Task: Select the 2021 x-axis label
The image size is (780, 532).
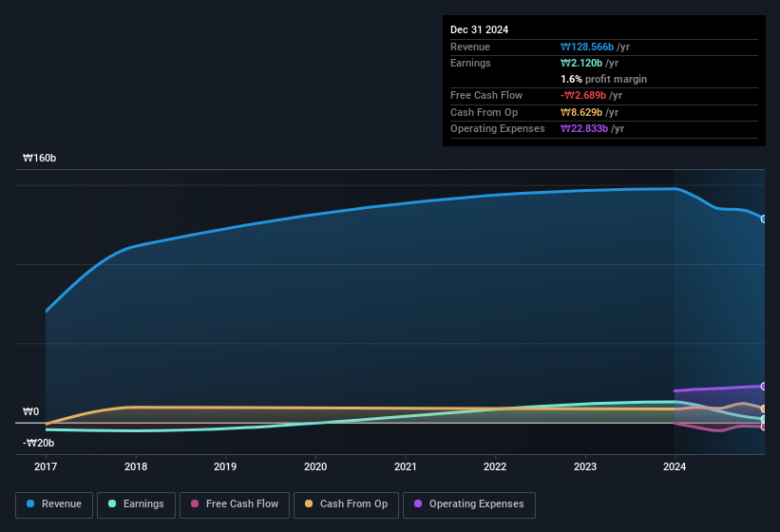Action: (x=406, y=466)
